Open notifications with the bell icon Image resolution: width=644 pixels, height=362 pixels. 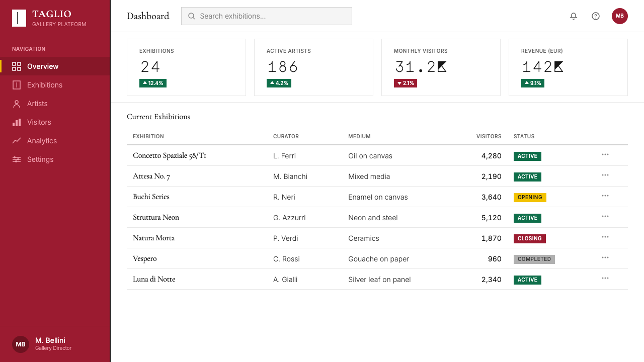574,16
